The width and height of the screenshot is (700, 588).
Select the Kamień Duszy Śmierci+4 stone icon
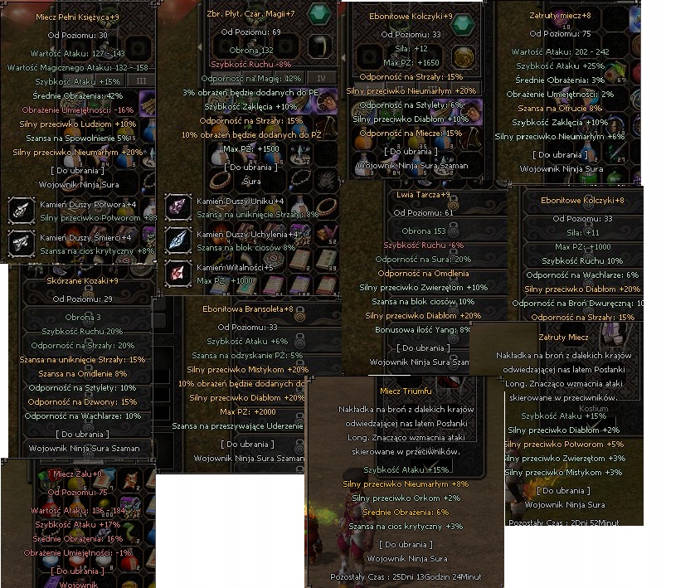pyautogui.click(x=21, y=243)
